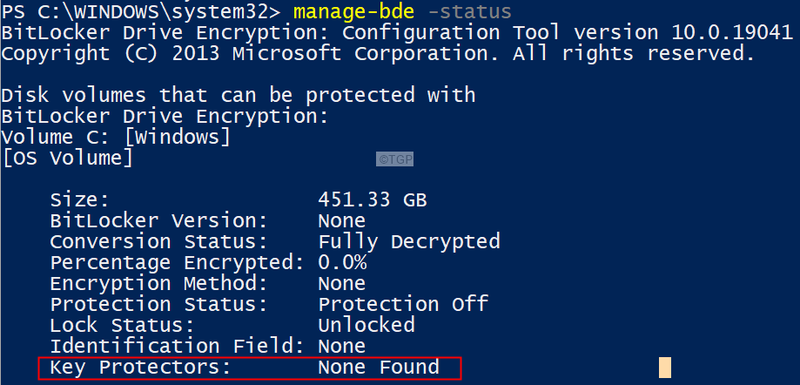Click the Volume C: [Windows] line
The width and height of the screenshot is (800, 385).
click(116, 137)
